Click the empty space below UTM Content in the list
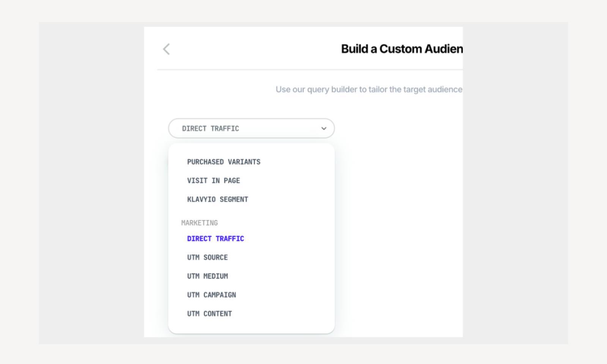607x364 pixels. tap(251, 326)
